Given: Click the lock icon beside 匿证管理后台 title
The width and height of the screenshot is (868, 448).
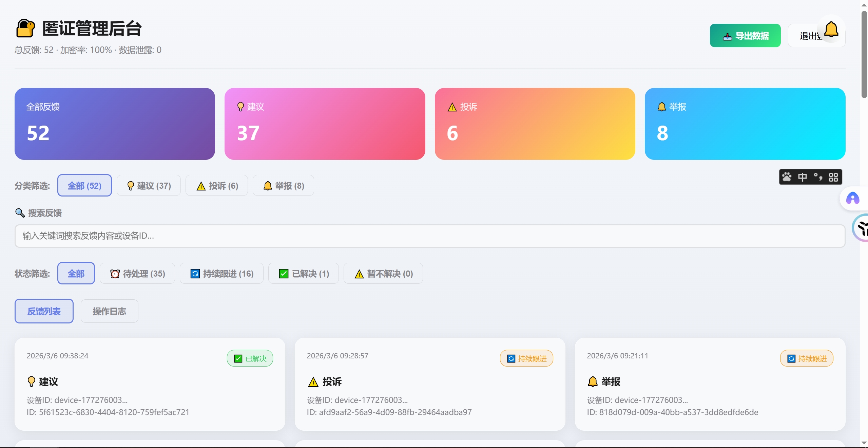Looking at the screenshot, I should click(25, 28).
